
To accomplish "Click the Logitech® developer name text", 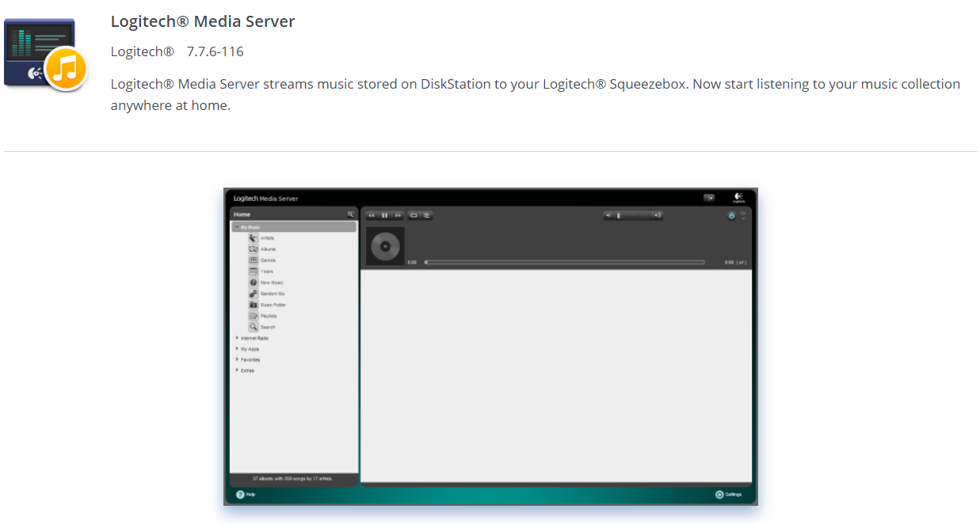I will (142, 51).
